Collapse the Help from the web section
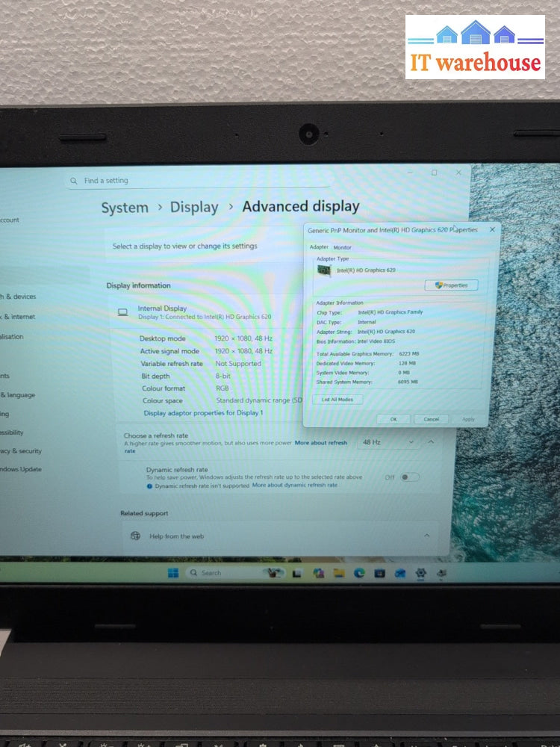The width and height of the screenshot is (560, 747). (x=426, y=536)
